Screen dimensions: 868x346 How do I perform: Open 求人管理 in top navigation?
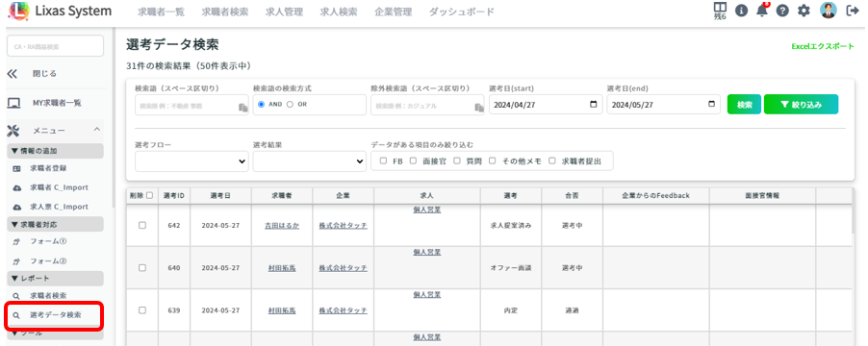(284, 12)
